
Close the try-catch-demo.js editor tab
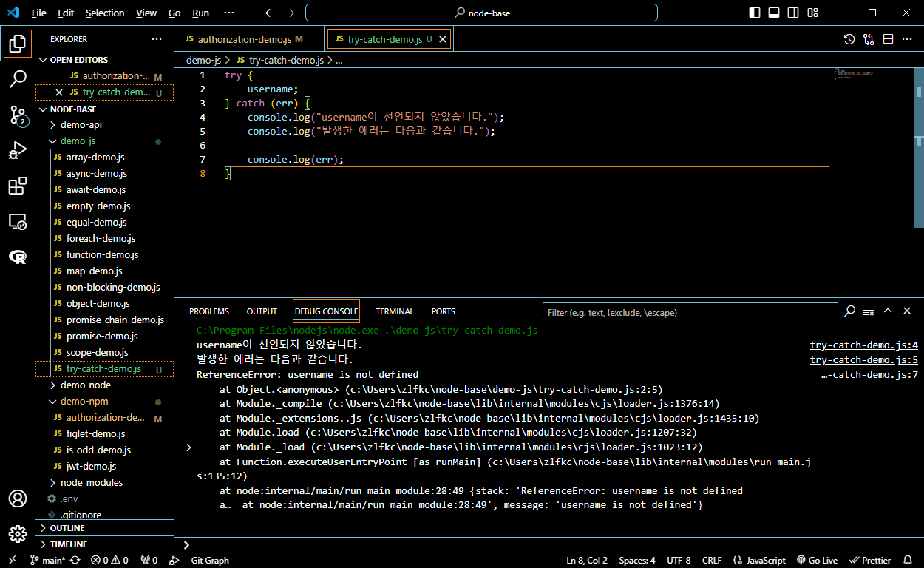[x=443, y=39]
